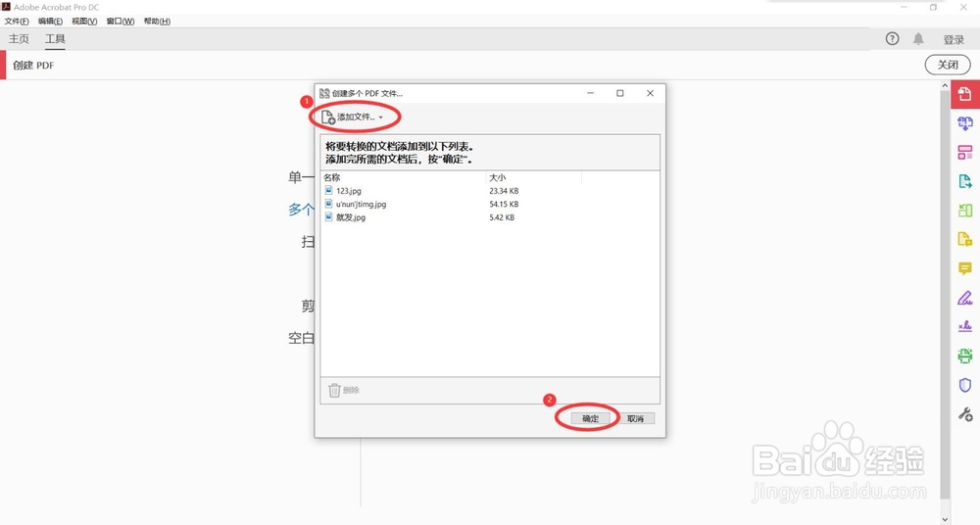Screen dimensions: 980x525
Task: Open More Tools wrench icon
Action: point(965,413)
